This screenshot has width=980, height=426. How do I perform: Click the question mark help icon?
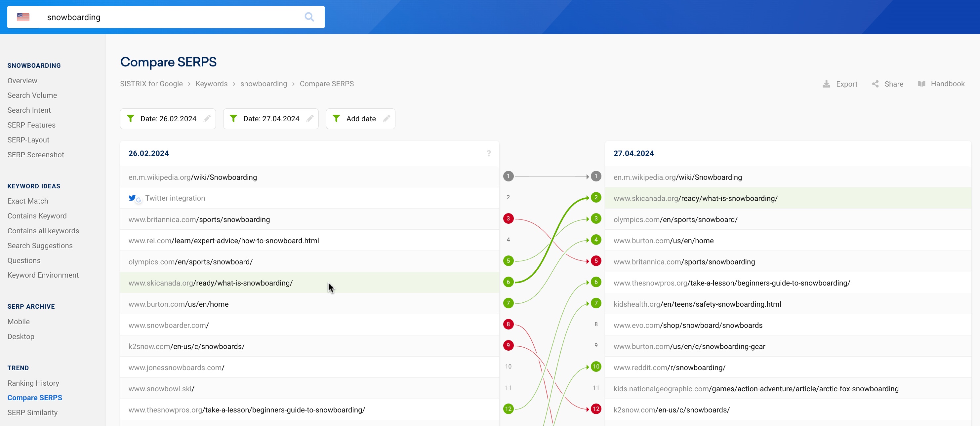point(489,153)
